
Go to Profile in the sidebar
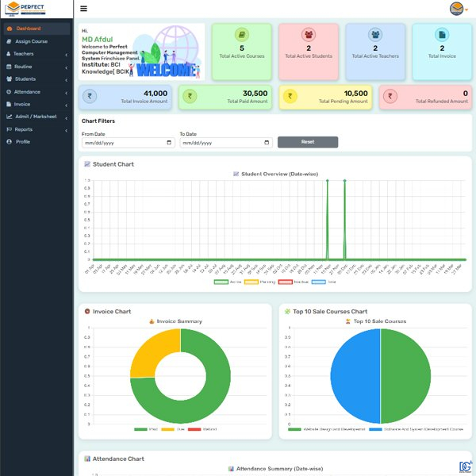(23, 142)
